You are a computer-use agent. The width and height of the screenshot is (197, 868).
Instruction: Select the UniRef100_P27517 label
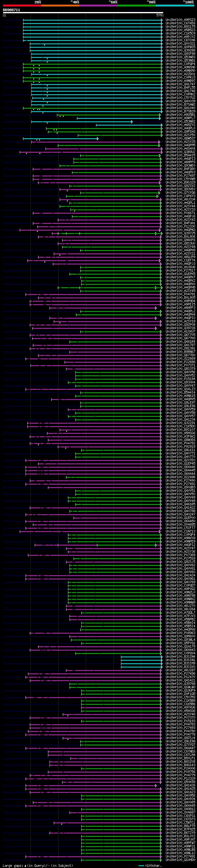(x=180, y=271)
